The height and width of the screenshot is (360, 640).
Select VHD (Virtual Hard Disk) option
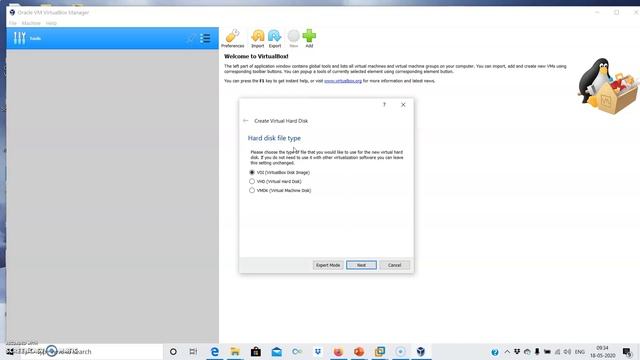tap(276, 182)
